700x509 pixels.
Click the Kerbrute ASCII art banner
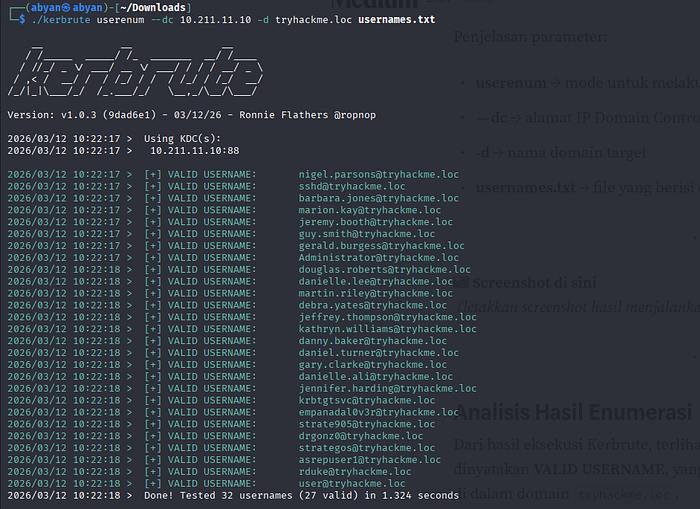click(x=135, y=71)
